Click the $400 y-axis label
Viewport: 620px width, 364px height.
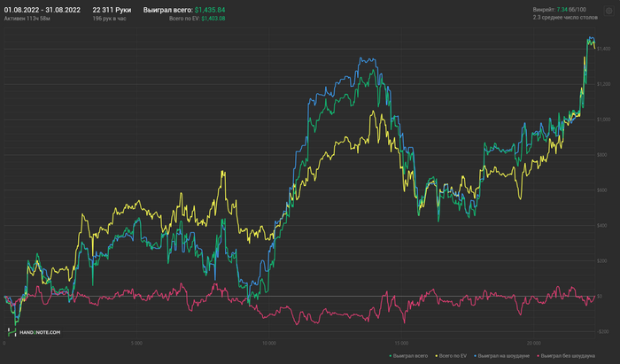click(601, 225)
